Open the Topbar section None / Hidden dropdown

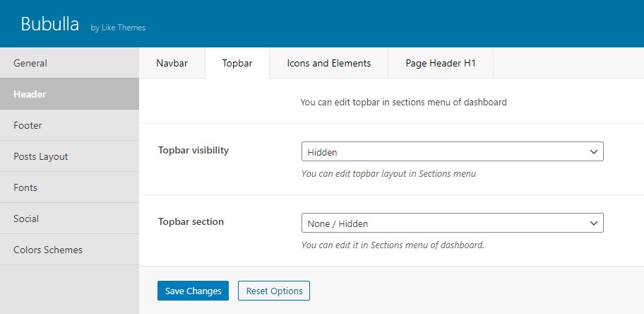[x=452, y=223]
